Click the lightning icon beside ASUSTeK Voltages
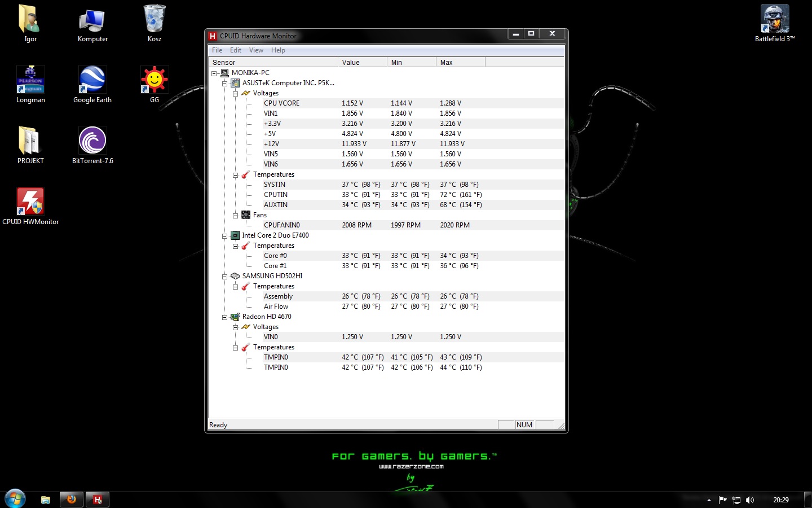Viewport: 812px width, 508px height. (246, 93)
